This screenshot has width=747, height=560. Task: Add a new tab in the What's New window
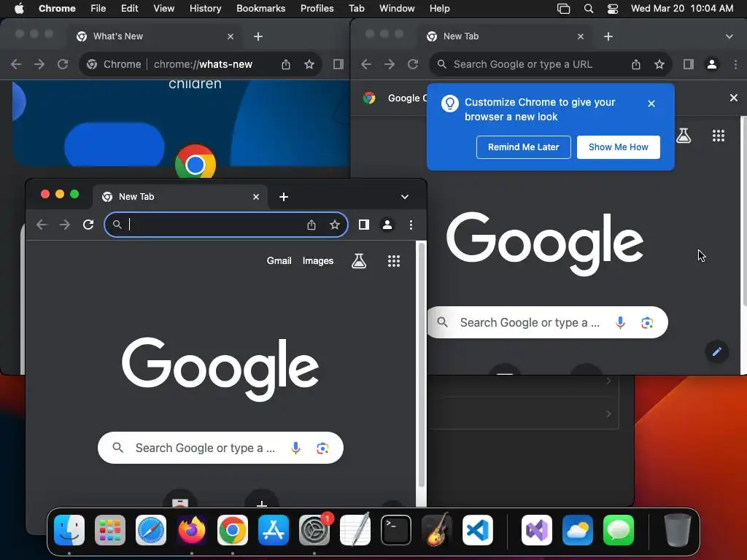(258, 36)
